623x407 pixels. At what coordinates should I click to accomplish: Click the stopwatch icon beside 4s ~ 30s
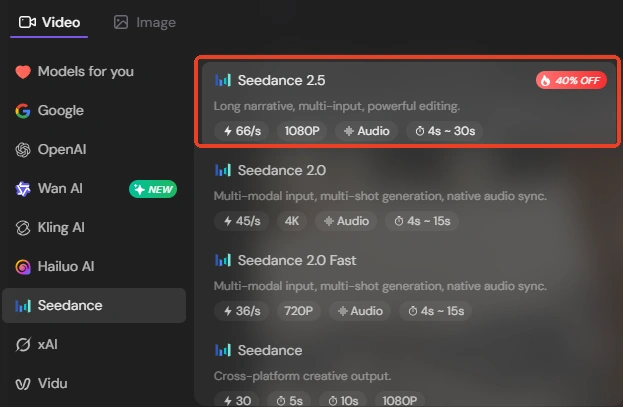click(x=420, y=131)
